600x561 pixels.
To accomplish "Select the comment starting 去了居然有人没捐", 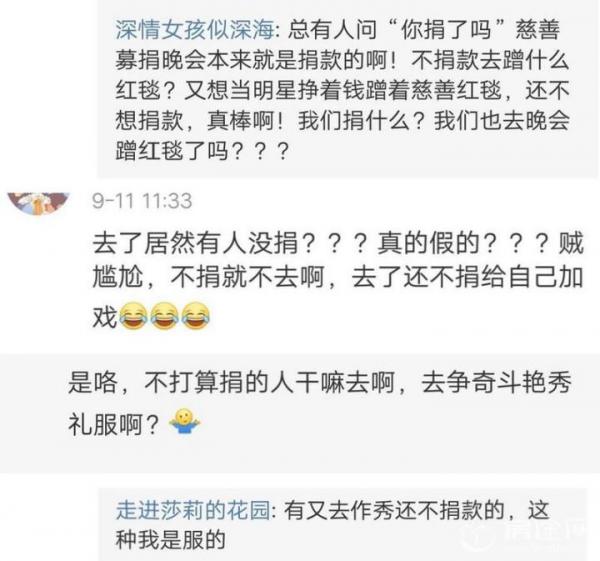I will (x=338, y=279).
